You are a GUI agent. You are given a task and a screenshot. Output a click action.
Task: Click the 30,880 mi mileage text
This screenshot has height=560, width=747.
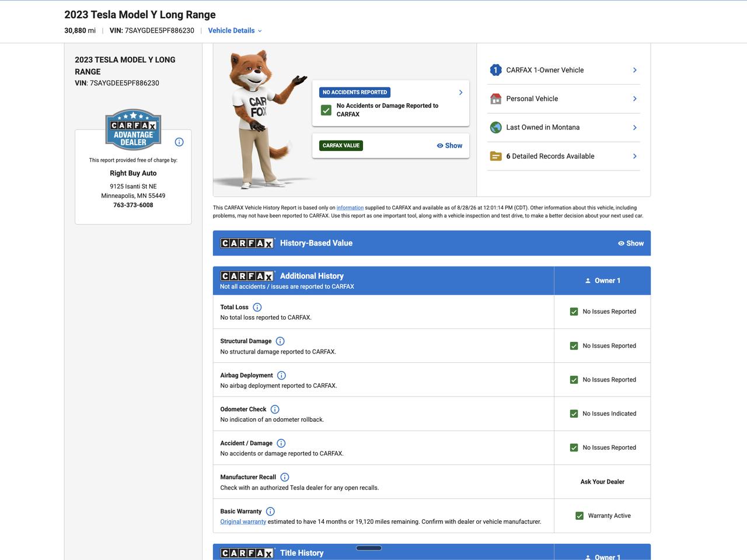80,31
